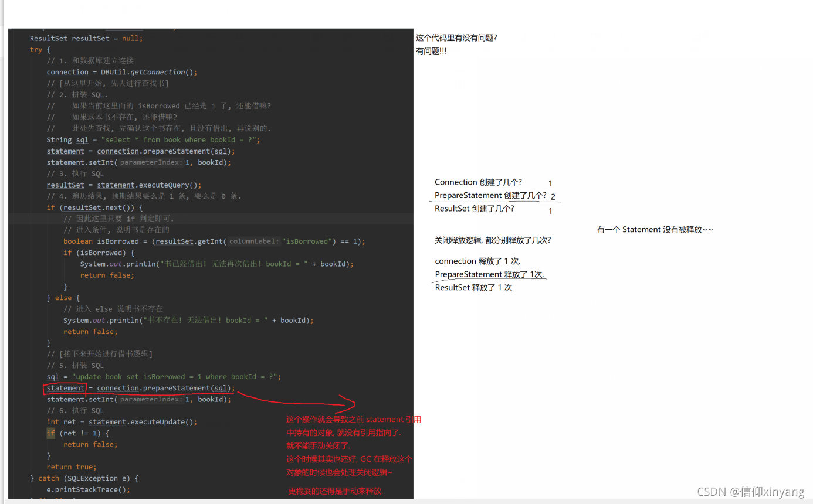The width and height of the screenshot is (813, 504).
Task: Select note "这个代码里有没有问题?"
Action: tap(456, 38)
